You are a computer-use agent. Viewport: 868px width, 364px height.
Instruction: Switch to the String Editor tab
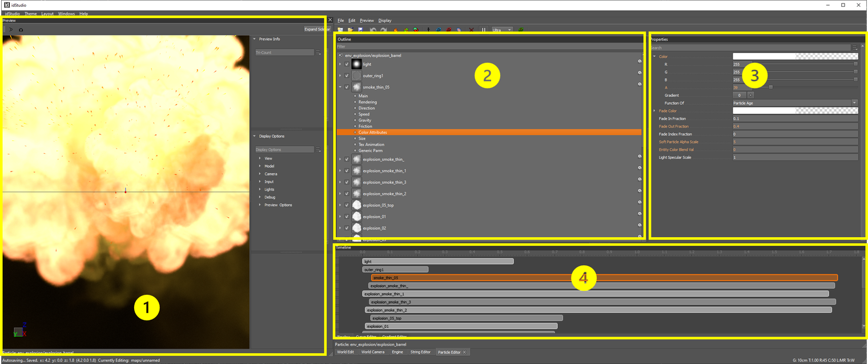420,352
